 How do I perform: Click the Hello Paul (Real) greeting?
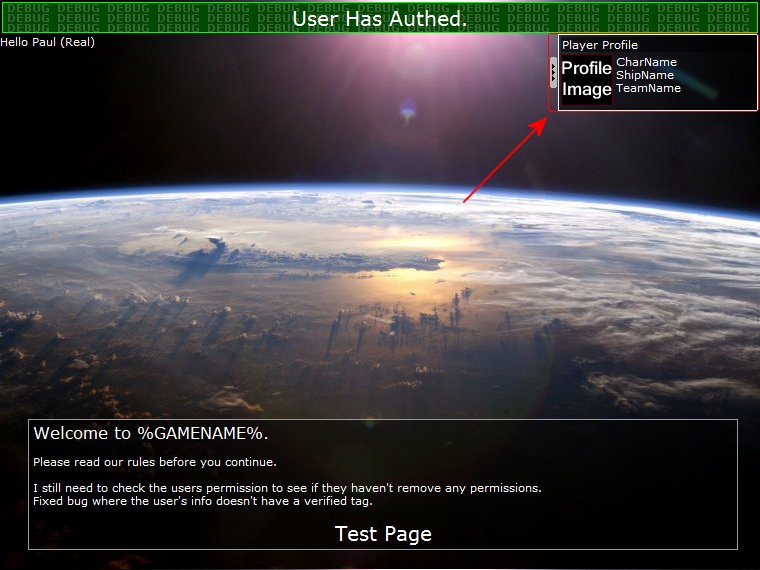[x=48, y=42]
